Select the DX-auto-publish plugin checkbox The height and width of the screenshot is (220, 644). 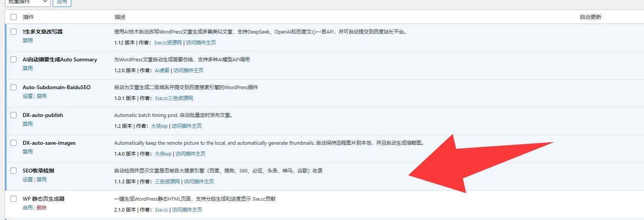click(x=13, y=115)
